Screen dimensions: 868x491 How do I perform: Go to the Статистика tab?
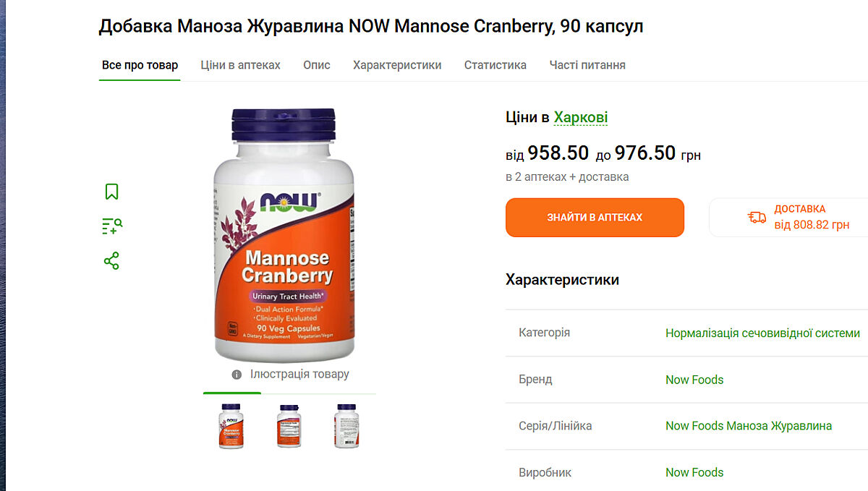click(x=495, y=65)
